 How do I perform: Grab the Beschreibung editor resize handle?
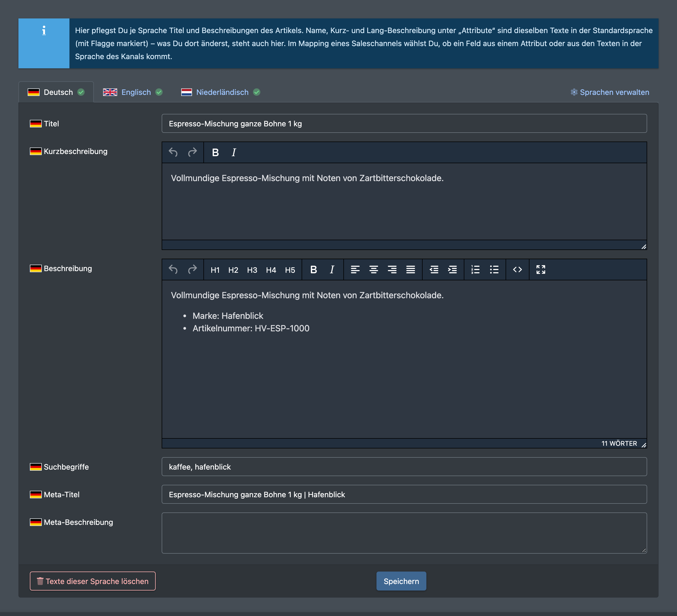coord(644,445)
